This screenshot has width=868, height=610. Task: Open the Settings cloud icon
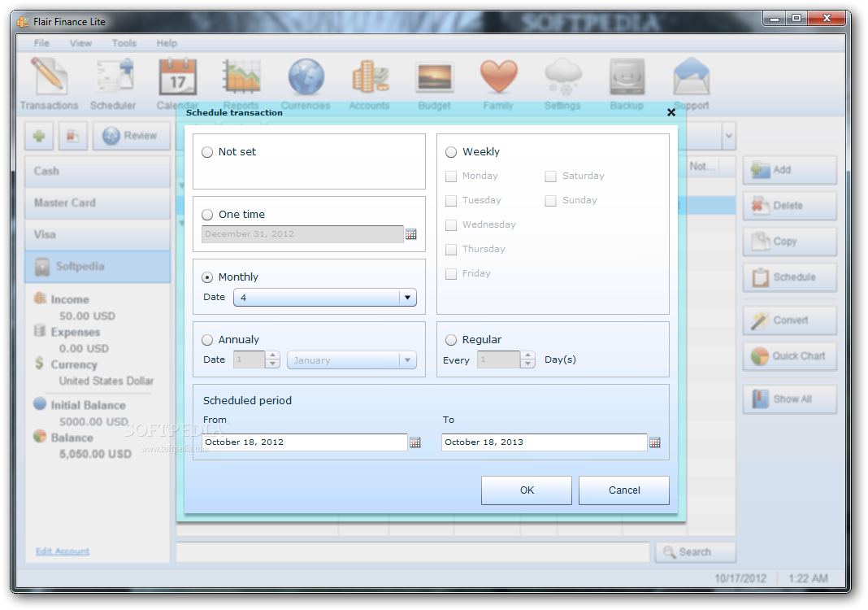click(562, 84)
